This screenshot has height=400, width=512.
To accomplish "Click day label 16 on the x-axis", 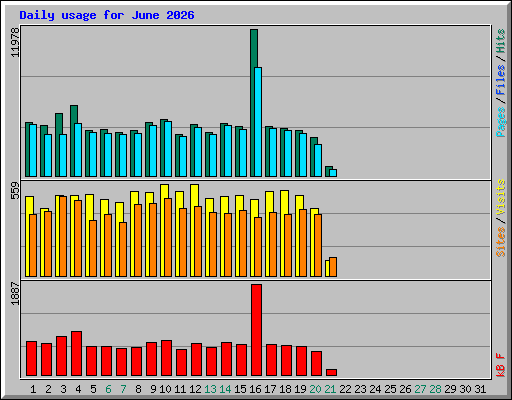I will 255,389.
